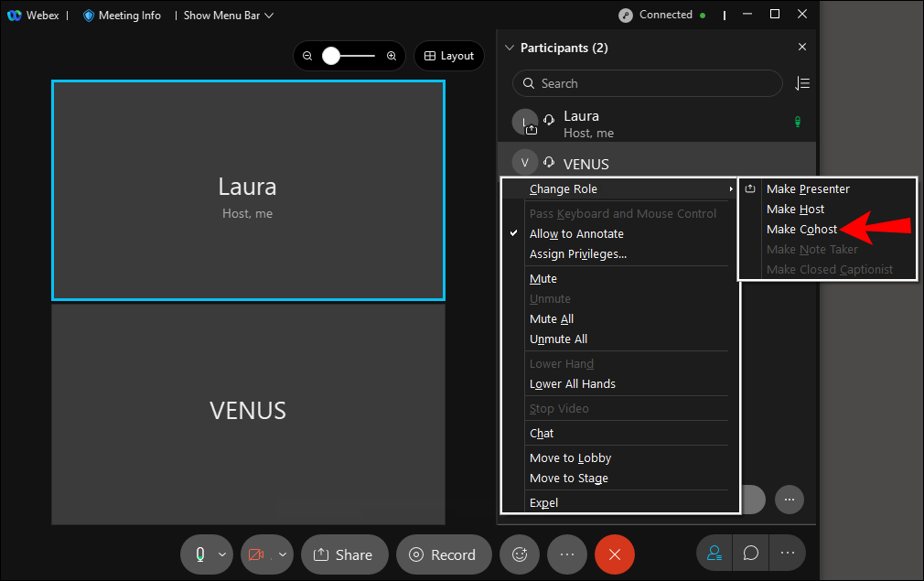924x581 pixels.
Task: Toggle the camera video button
Action: click(x=256, y=554)
